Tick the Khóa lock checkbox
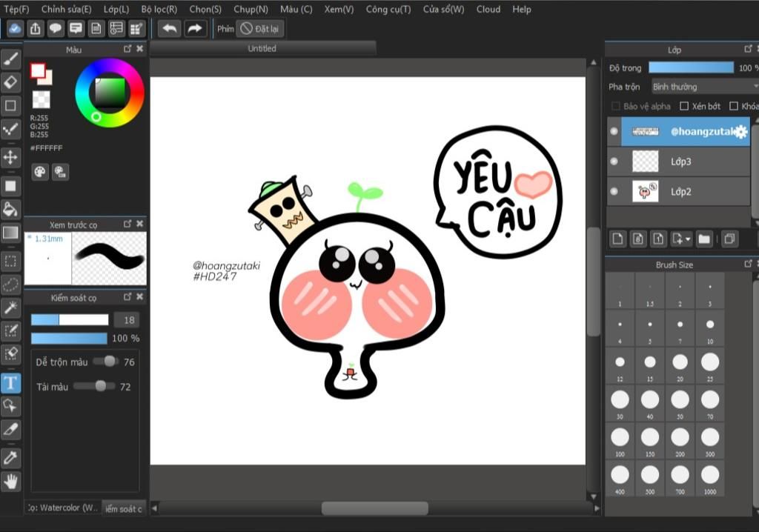 coord(734,106)
